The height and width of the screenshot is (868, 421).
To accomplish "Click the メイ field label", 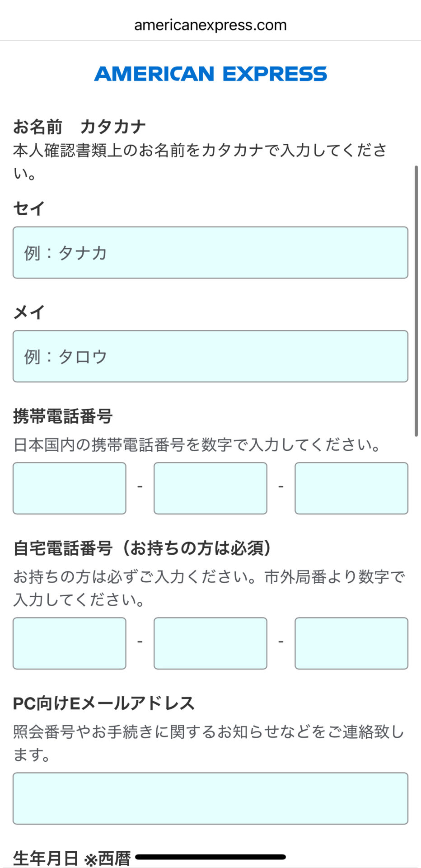I will point(29,312).
